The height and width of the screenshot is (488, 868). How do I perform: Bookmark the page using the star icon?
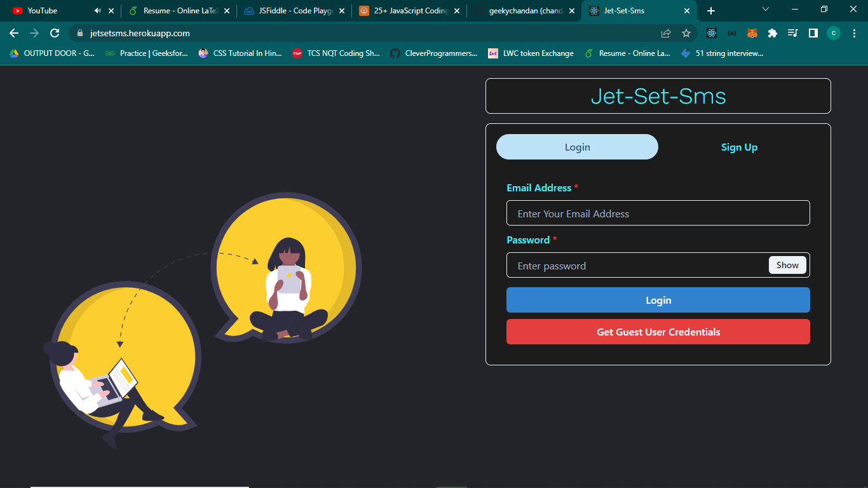(686, 32)
